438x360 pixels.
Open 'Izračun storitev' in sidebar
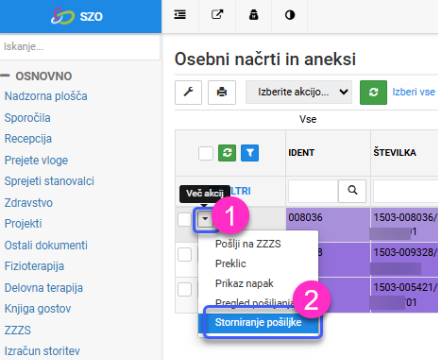click(42, 351)
